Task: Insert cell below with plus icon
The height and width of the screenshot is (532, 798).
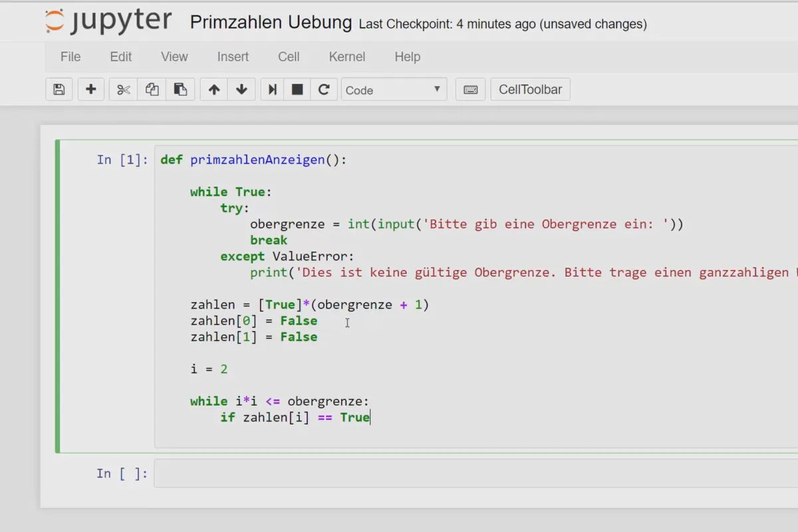Action: pos(91,90)
